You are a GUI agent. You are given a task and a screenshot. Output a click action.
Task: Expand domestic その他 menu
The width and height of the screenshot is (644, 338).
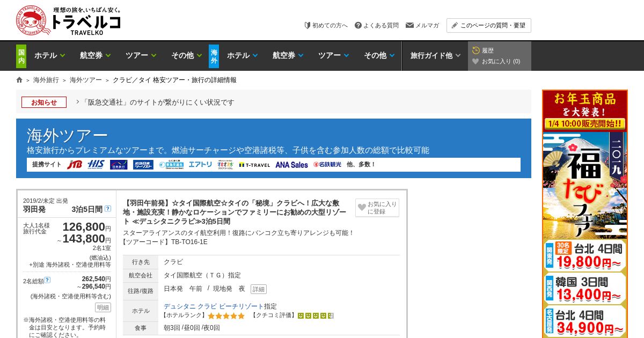click(186, 55)
